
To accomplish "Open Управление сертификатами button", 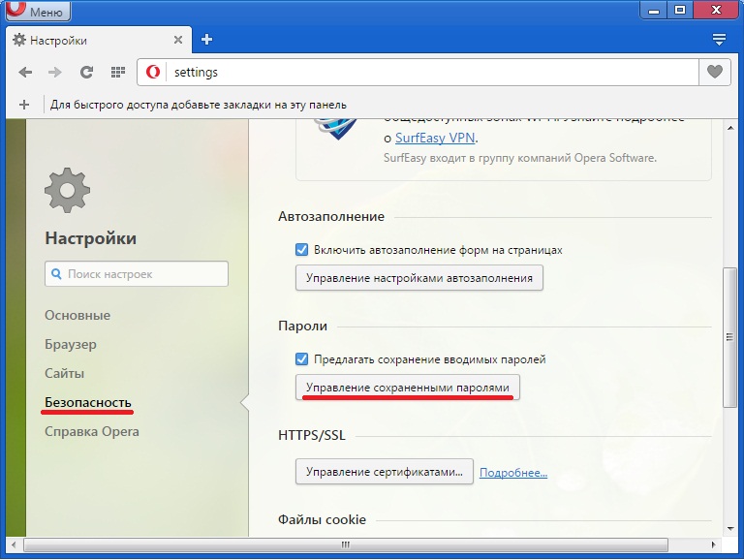I will 384,472.
